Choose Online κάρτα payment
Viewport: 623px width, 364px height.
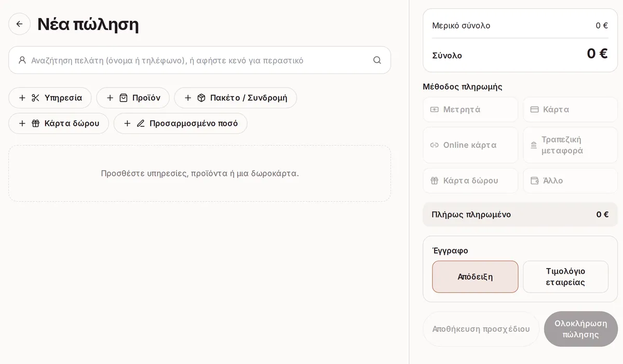coord(470,145)
